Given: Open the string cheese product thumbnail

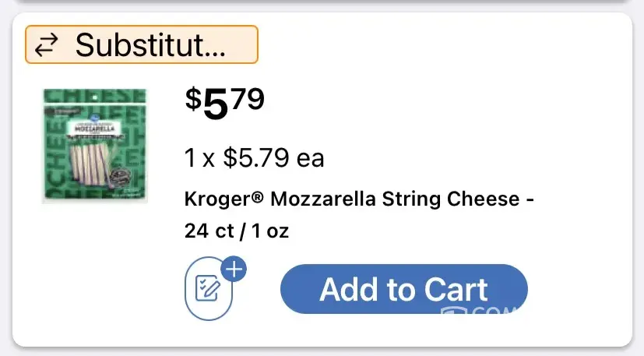Looking at the screenshot, I should click(93, 146).
